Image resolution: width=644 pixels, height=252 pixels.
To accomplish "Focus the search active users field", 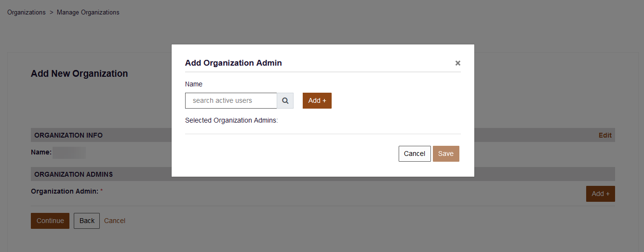I will click(x=231, y=101).
